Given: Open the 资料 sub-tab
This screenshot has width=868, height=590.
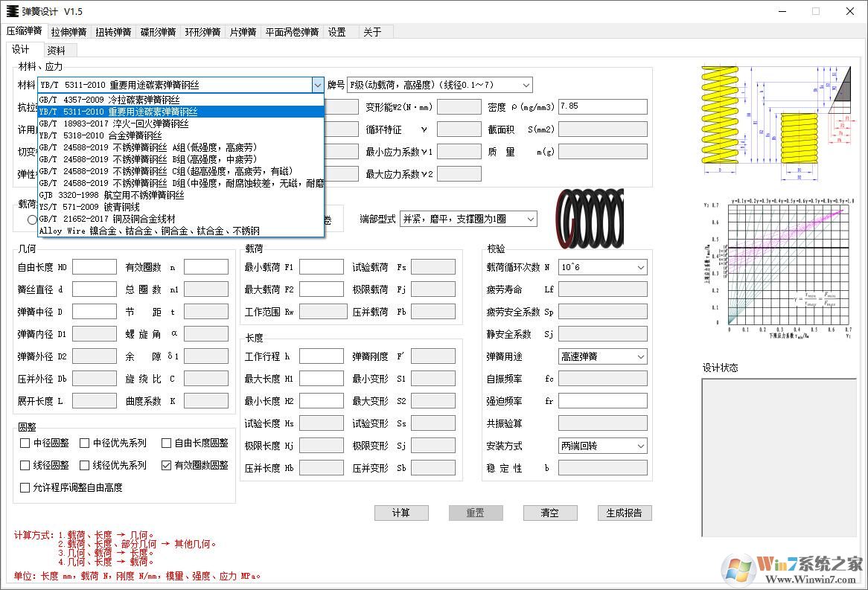Looking at the screenshot, I should click(56, 51).
